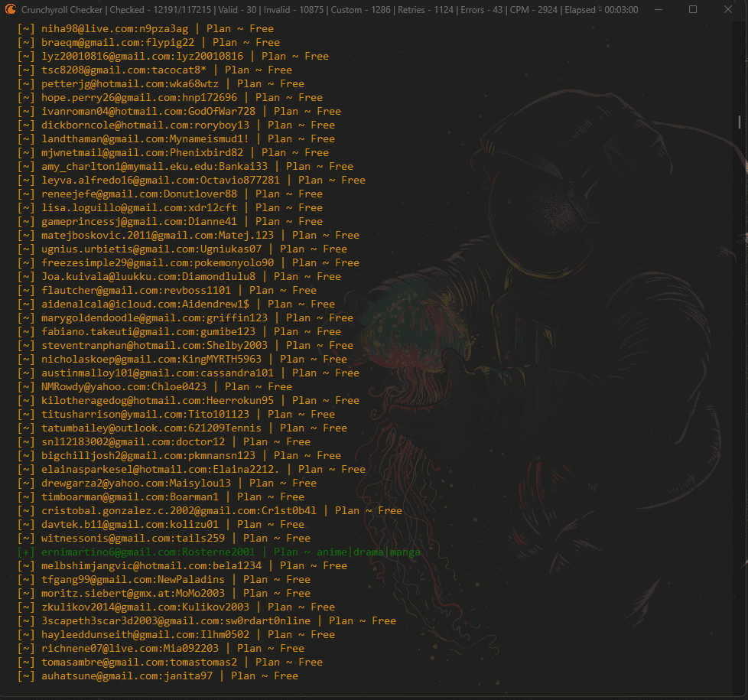The height and width of the screenshot is (700, 748).
Task: Click the 'Retries - 1124' counter in title
Action: pyautogui.click(x=425, y=10)
